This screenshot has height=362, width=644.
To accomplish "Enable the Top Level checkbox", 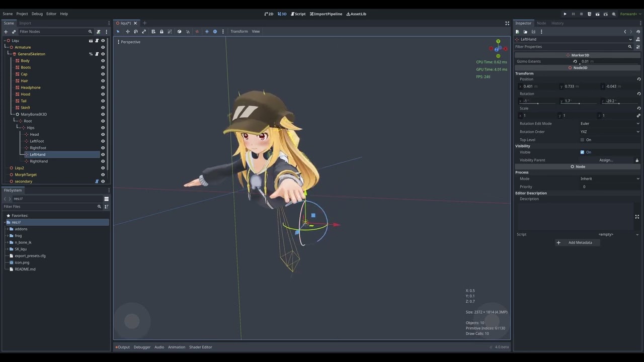I will coord(582,140).
